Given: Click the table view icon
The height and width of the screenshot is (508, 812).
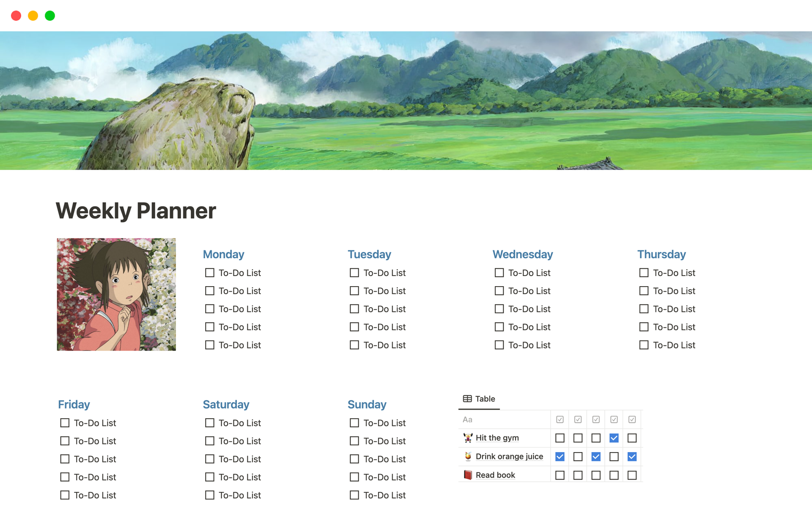Looking at the screenshot, I should [x=467, y=399].
